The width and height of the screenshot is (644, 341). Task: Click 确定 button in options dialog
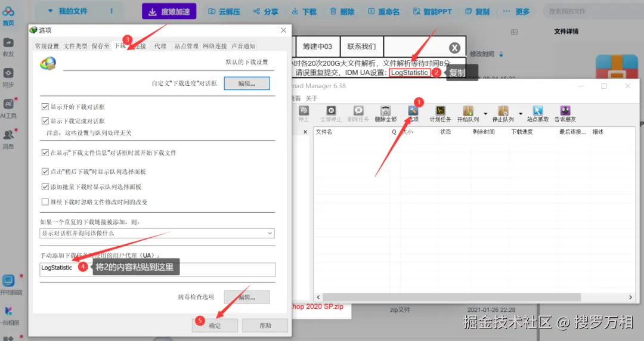(x=215, y=325)
